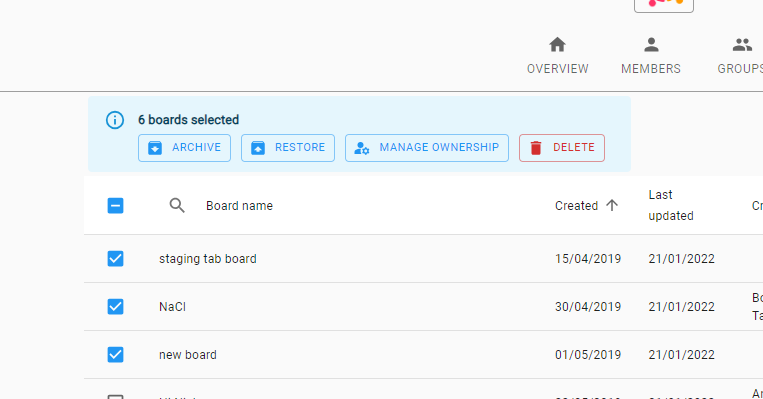This screenshot has height=399, width=763.
Task: Toggle the Created column sort arrow
Action: [x=612, y=205]
